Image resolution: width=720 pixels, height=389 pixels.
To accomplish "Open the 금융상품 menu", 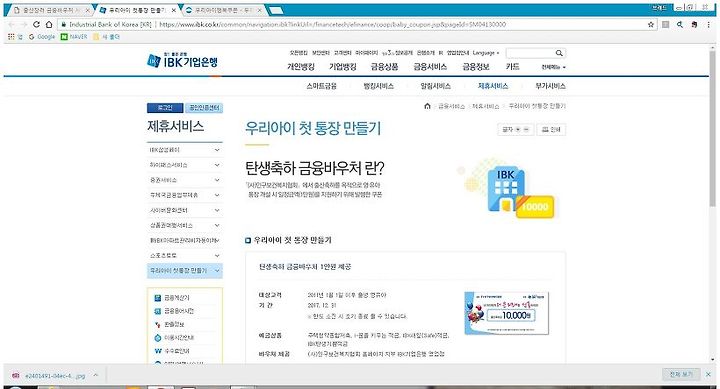I will coord(384,67).
